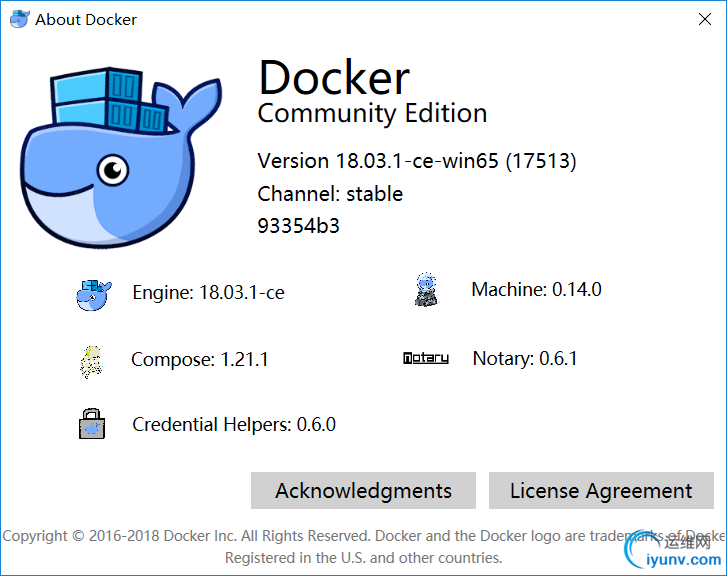Click the commit hash "93354b3"
The width and height of the screenshot is (727, 576).
point(299,226)
